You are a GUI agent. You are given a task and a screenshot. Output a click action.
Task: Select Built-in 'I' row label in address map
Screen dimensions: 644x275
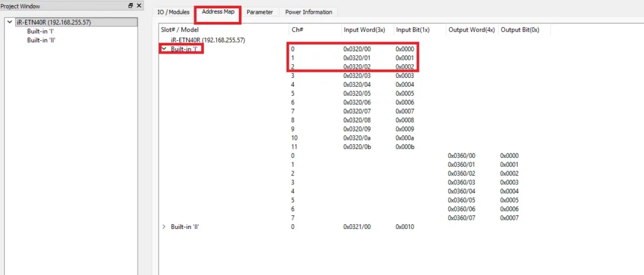tap(185, 49)
